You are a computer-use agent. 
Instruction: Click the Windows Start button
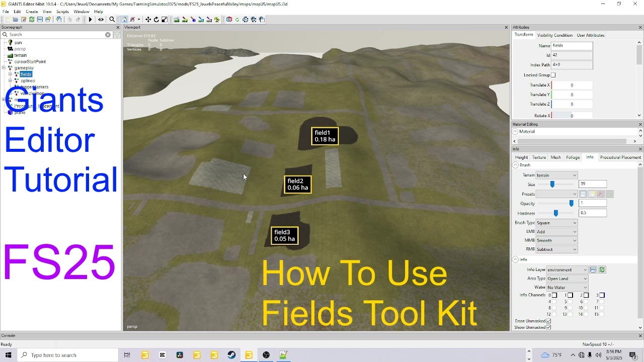8,355
